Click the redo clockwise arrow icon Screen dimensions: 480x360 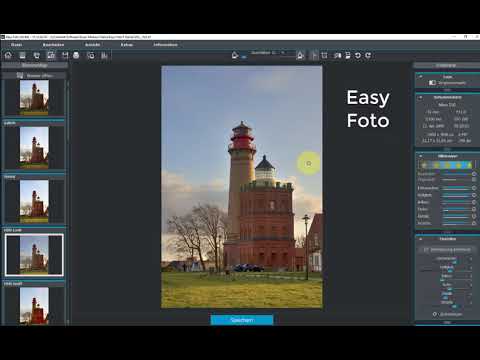pyautogui.click(x=368, y=55)
